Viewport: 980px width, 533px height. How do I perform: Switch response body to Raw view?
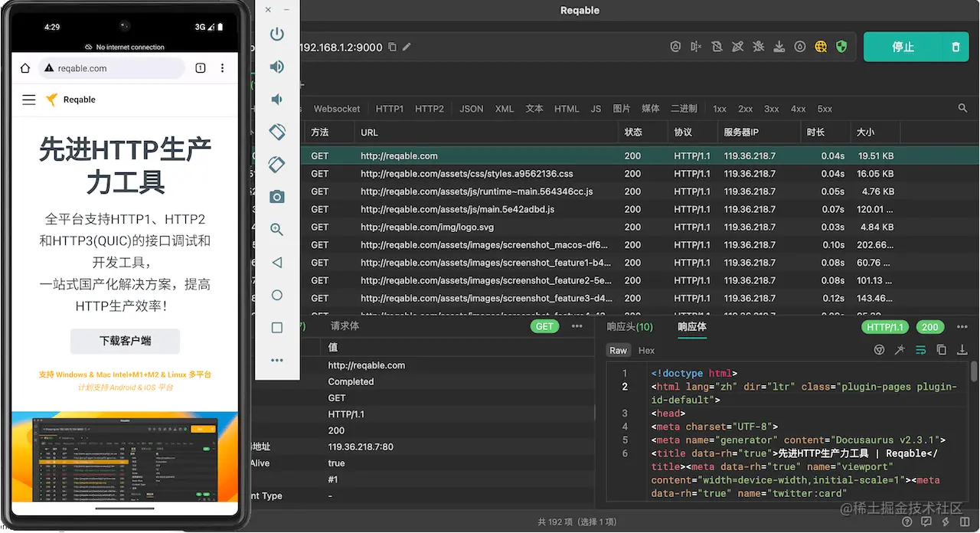[619, 350]
